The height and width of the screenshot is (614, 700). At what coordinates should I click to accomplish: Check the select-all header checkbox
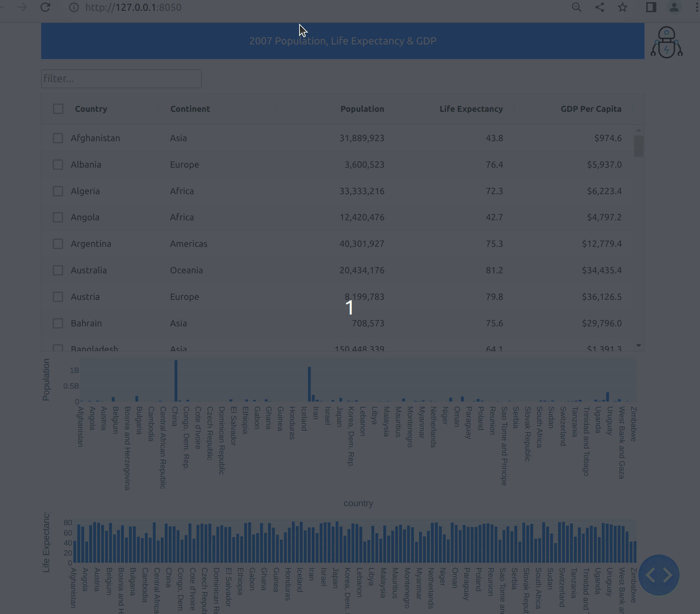pos(58,109)
